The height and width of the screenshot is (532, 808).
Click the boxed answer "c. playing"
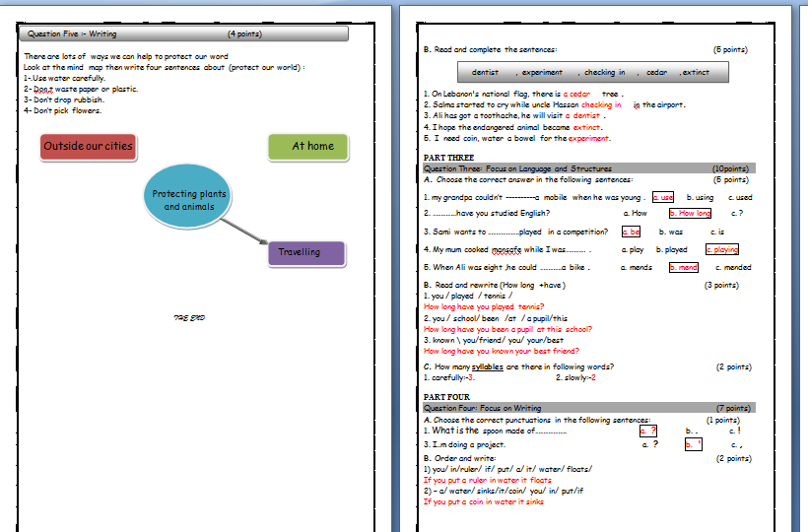pos(721,249)
